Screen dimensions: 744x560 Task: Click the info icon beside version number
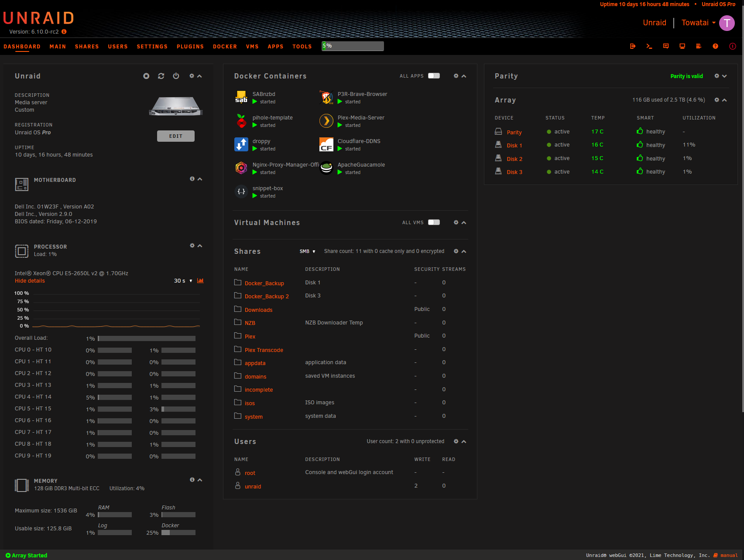64,32
